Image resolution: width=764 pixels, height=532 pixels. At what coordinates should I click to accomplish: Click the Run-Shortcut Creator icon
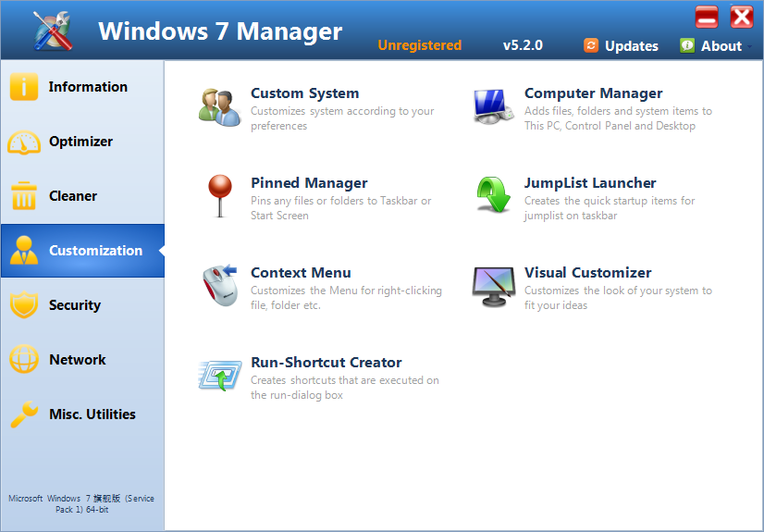219,376
